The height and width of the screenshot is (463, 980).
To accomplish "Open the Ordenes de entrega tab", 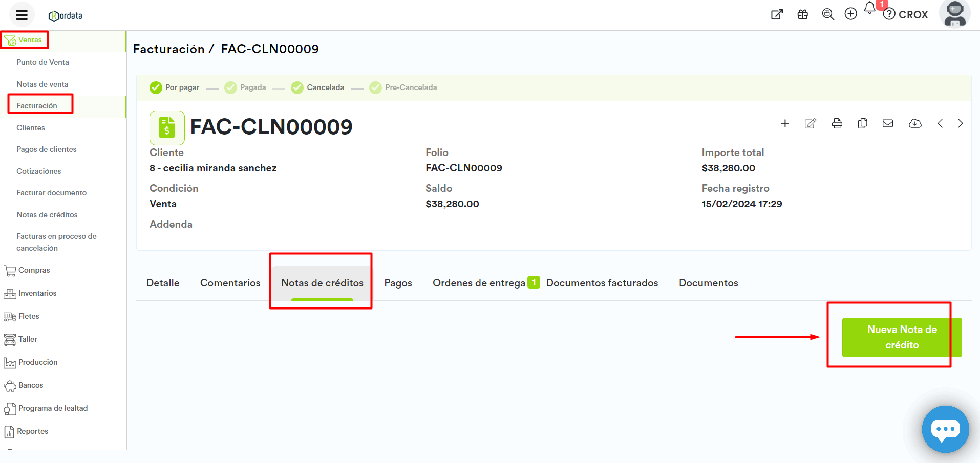I will 479,283.
